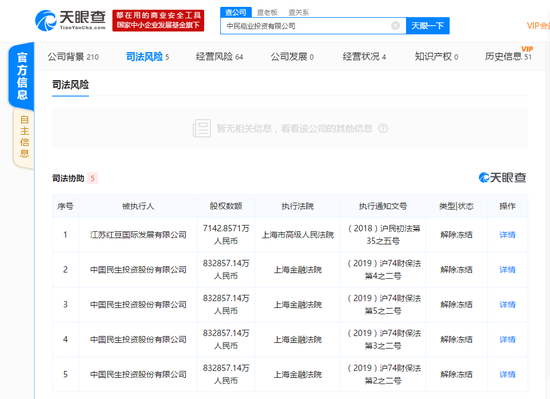Select the 查老板 search tab

[x=267, y=12]
